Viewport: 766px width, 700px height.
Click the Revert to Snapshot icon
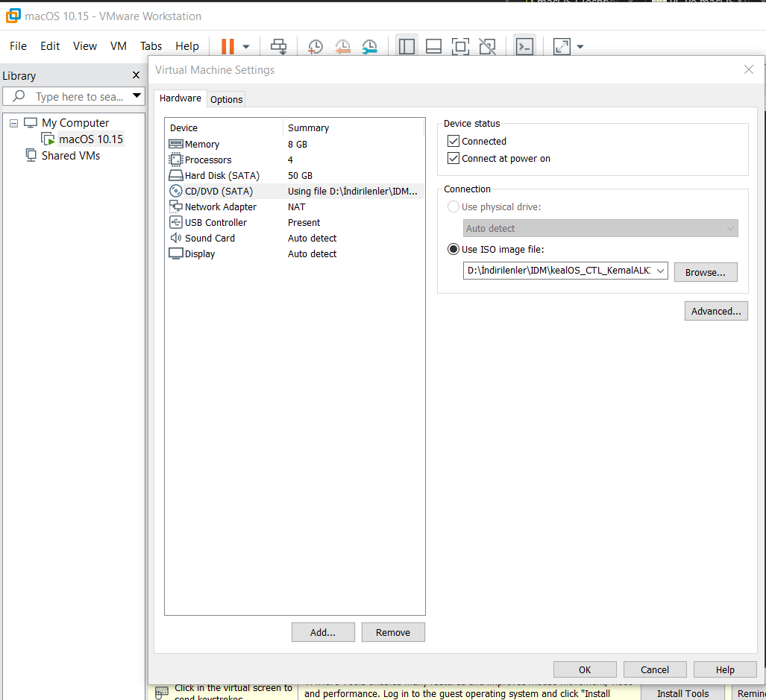(342, 46)
